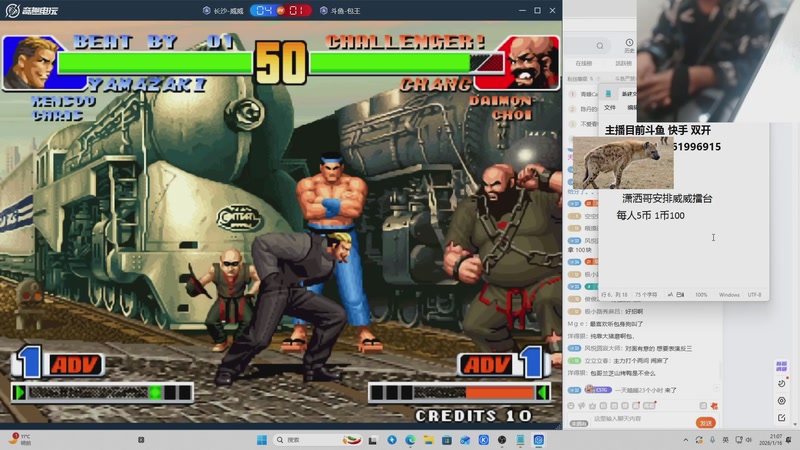Click the edit note icon in right sidebar
800x450 pixels.
pos(782,417)
